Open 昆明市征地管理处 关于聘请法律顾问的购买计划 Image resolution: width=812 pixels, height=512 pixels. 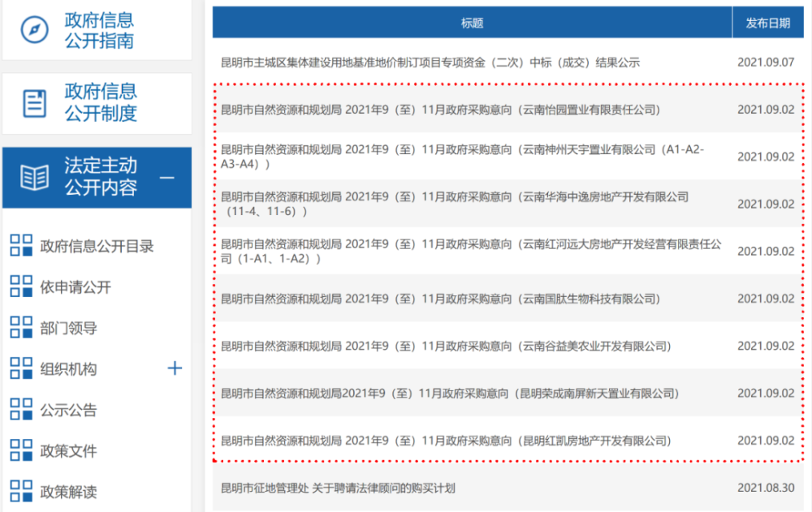(338, 488)
